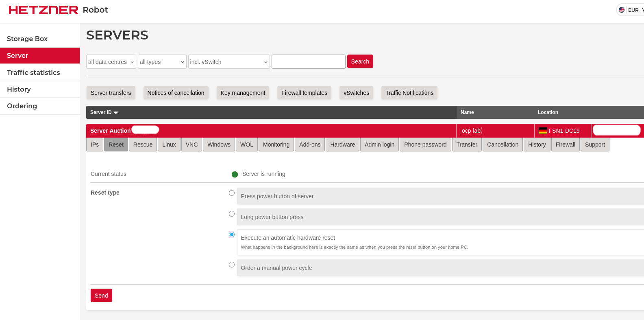This screenshot has width=644, height=320.
Task: Open the Cancellation tab
Action: click(x=503, y=145)
